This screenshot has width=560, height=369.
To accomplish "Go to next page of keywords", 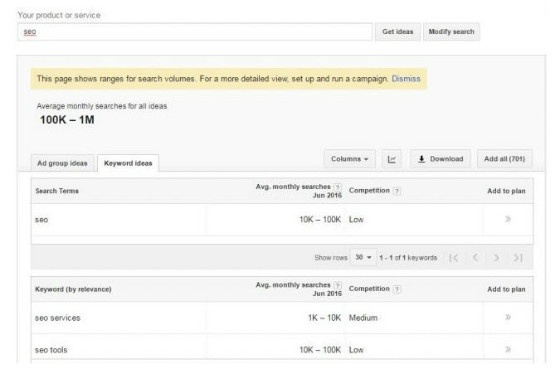I will click(496, 258).
